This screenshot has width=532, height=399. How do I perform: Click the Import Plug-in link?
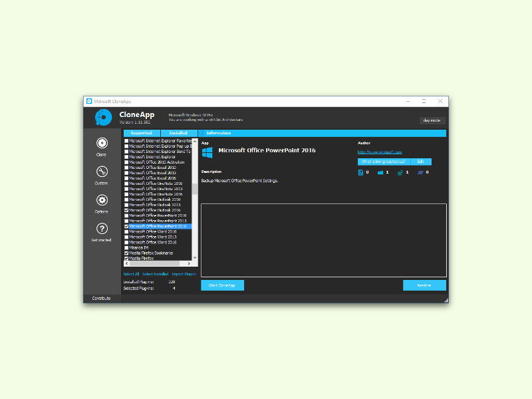184,274
